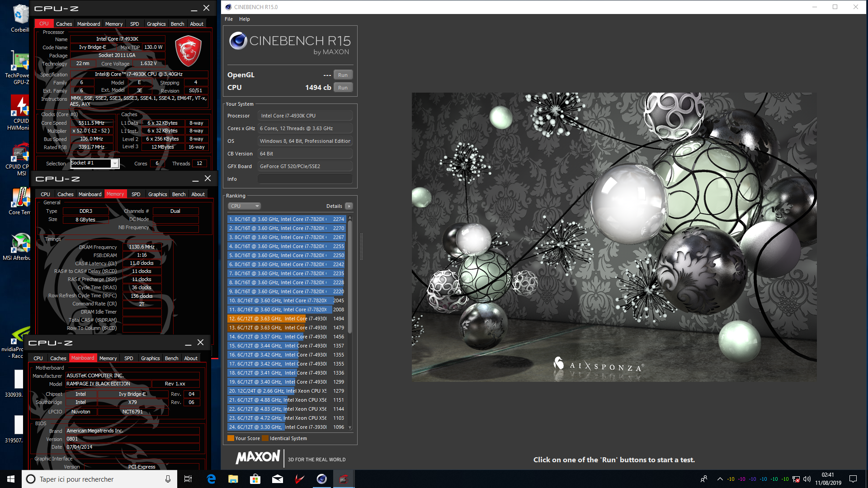This screenshot has width=868, height=488.
Task: Click the rendered spheres scene image
Action: pyautogui.click(x=614, y=237)
